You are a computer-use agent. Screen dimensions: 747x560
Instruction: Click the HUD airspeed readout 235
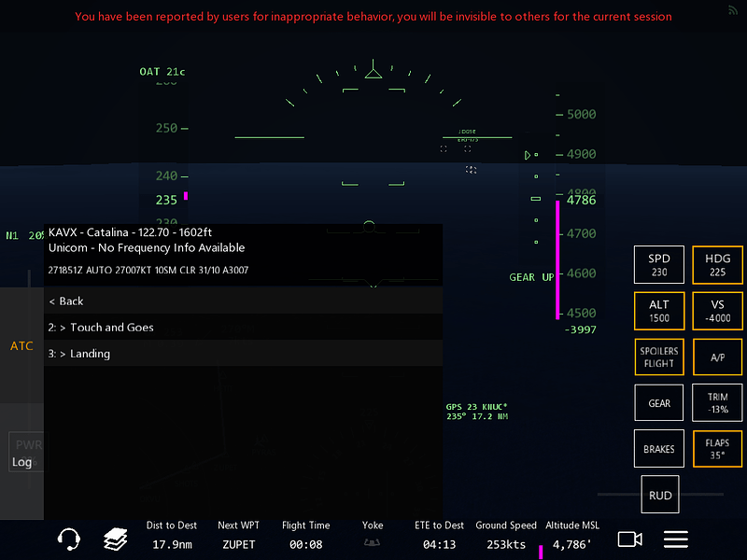pyautogui.click(x=166, y=200)
